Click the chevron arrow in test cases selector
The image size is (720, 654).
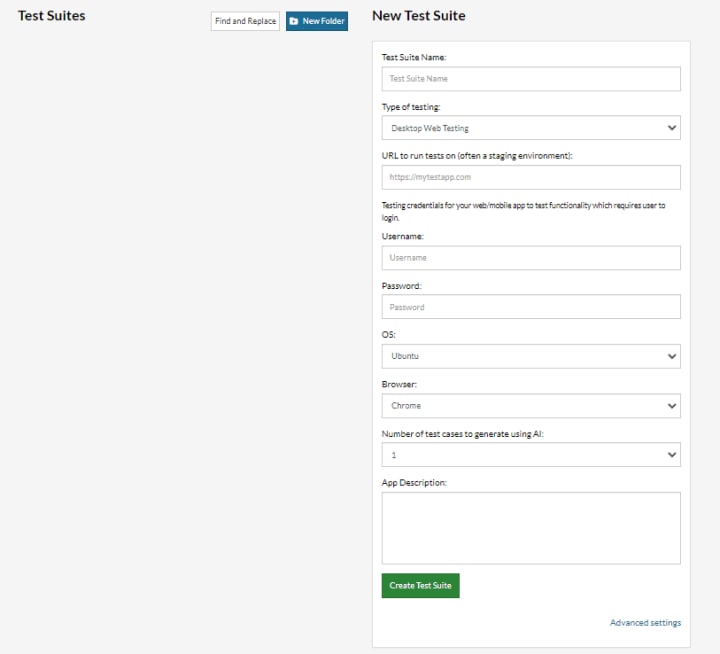[x=671, y=455]
